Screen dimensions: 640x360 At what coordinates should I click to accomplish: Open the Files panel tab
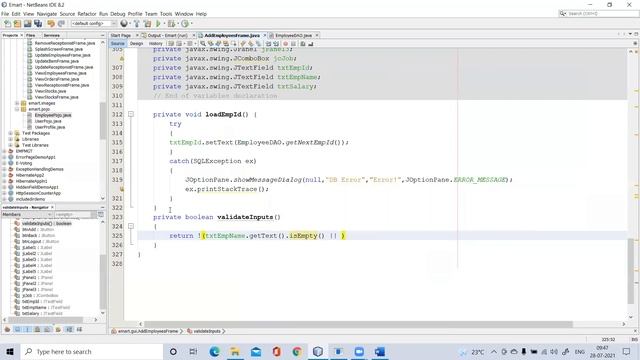coord(31,36)
